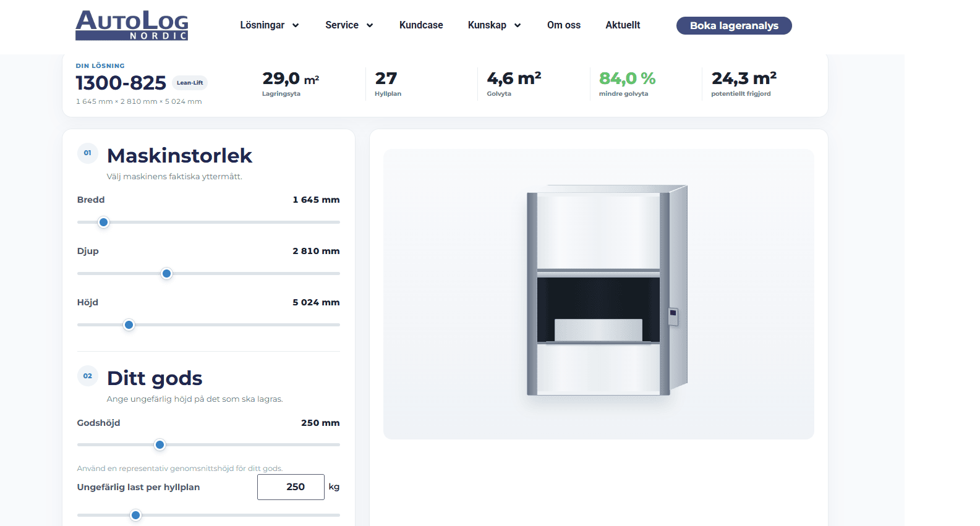Click the 84,0 % mindre golvyta value
The height and width of the screenshot is (526, 980).
coord(627,79)
